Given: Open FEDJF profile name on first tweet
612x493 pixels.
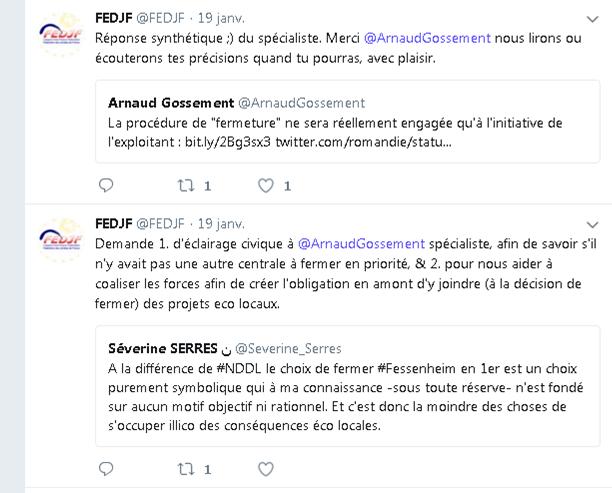Looking at the screenshot, I should [x=114, y=18].
